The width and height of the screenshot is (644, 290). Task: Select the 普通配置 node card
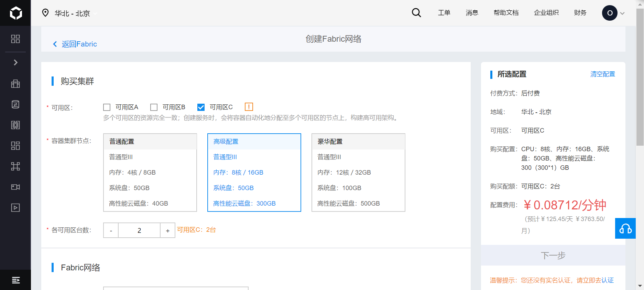[x=150, y=173]
